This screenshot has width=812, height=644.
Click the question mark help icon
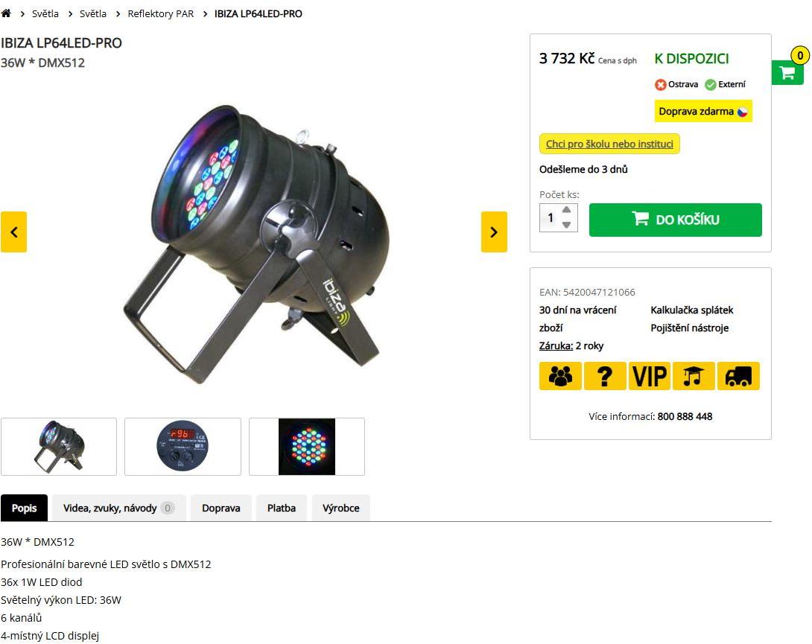(605, 376)
